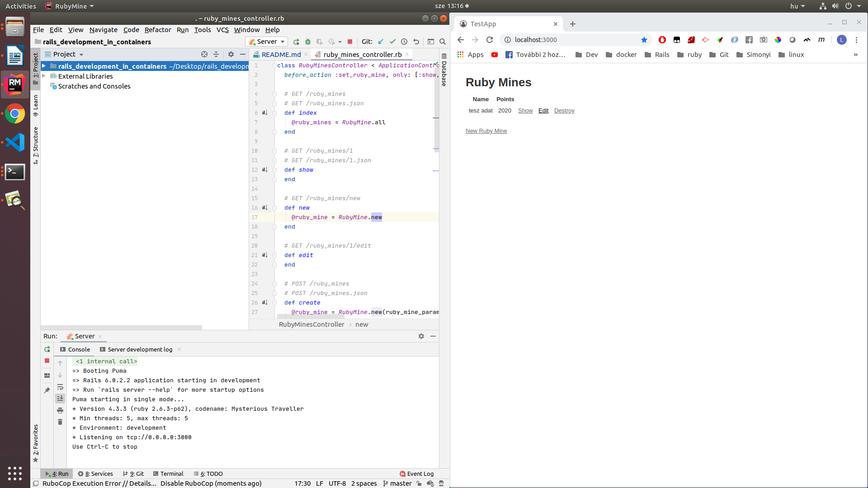
Task: Clear all console output with trash icon
Action: pos(60,422)
